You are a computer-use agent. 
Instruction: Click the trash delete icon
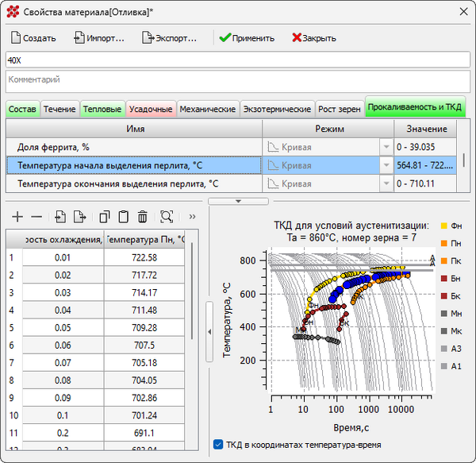point(142,217)
